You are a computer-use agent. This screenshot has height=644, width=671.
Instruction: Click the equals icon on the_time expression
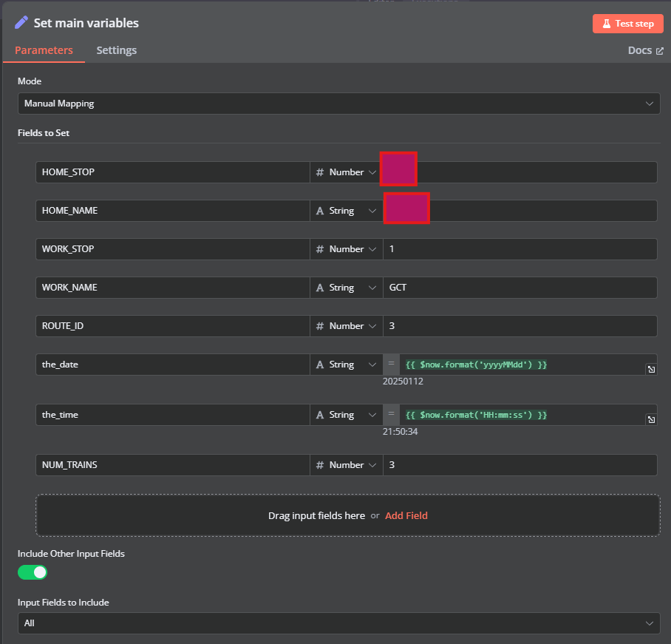click(391, 414)
